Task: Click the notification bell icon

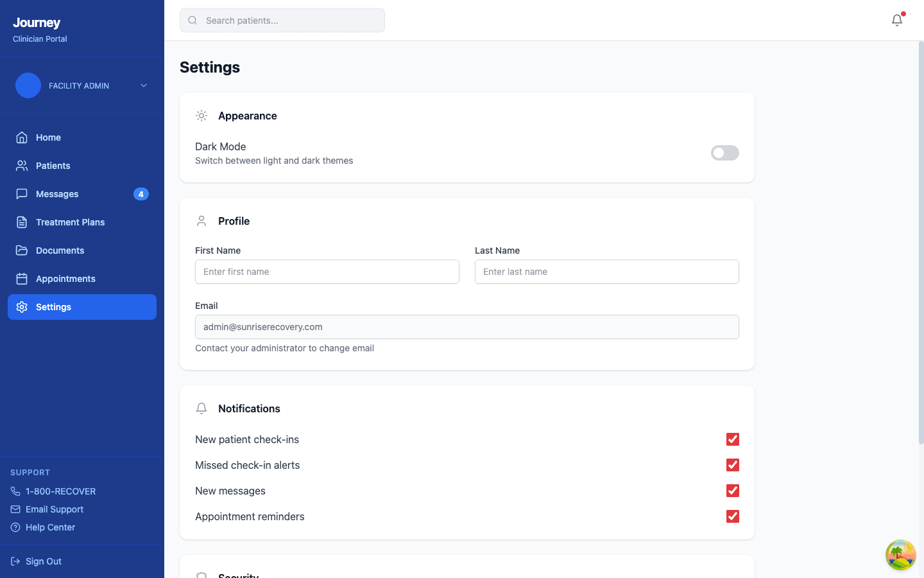Action: click(896, 20)
